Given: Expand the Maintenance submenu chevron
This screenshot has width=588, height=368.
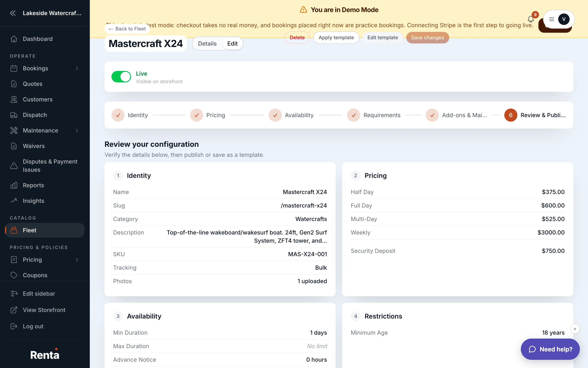Looking at the screenshot, I should tap(77, 131).
